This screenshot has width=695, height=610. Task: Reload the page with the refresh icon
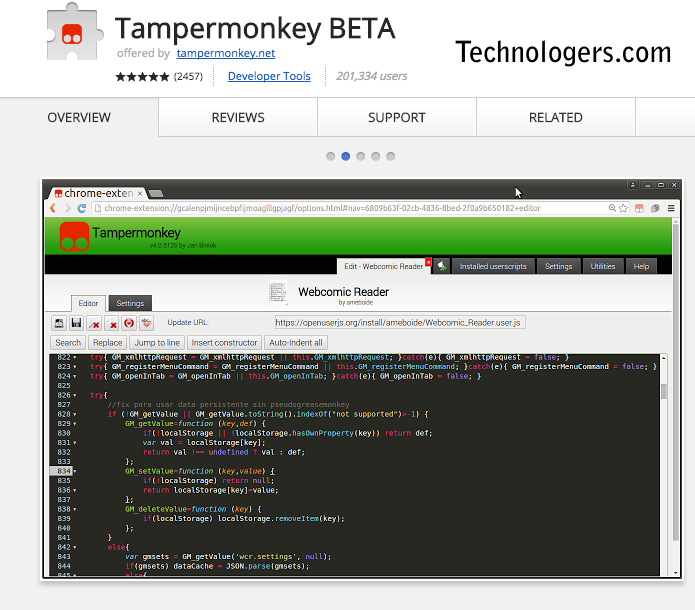82,208
